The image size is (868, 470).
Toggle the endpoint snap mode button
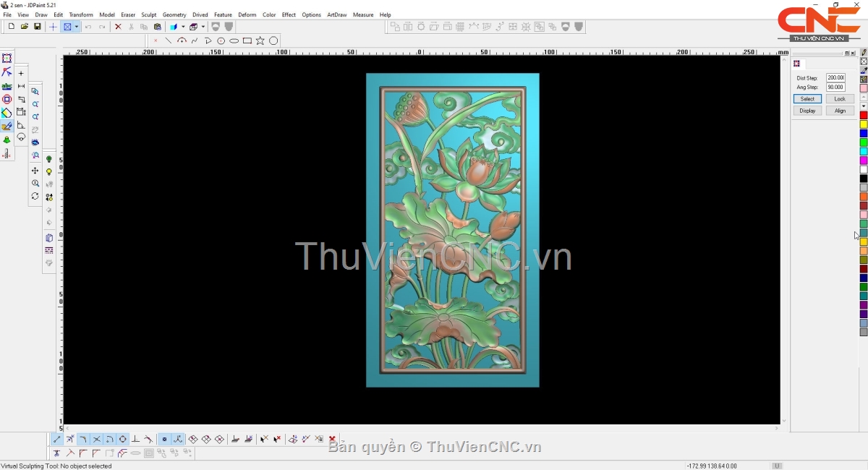57,439
